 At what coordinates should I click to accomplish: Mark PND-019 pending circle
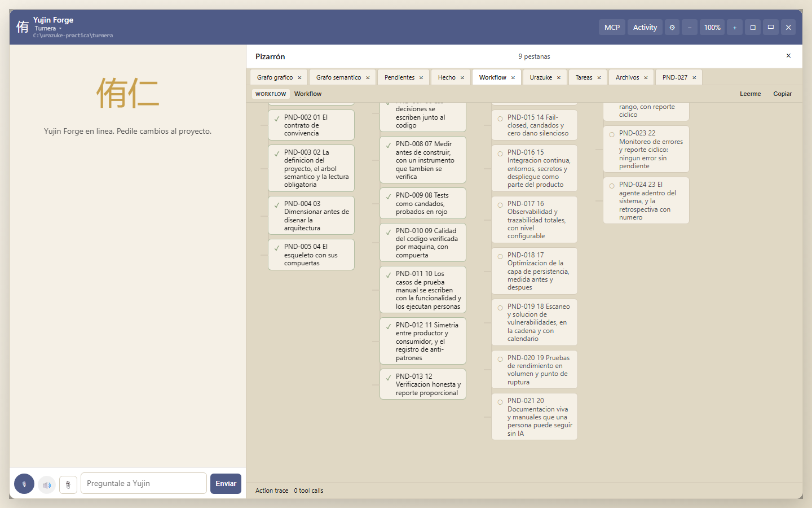tap(500, 308)
